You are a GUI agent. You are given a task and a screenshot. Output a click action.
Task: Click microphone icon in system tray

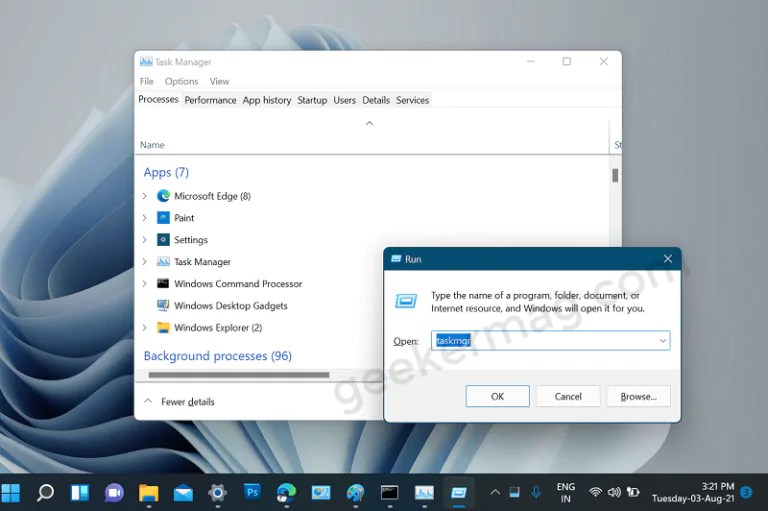tap(536, 492)
